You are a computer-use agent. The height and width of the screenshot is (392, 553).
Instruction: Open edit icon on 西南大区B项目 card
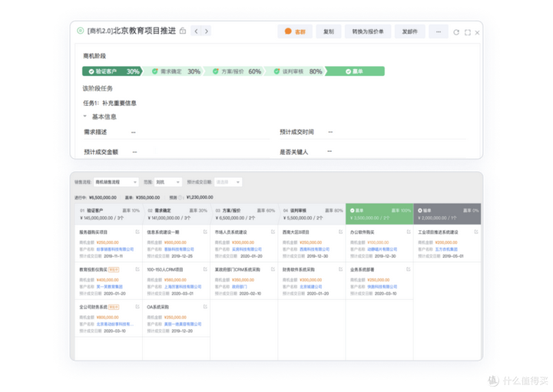pos(340,232)
